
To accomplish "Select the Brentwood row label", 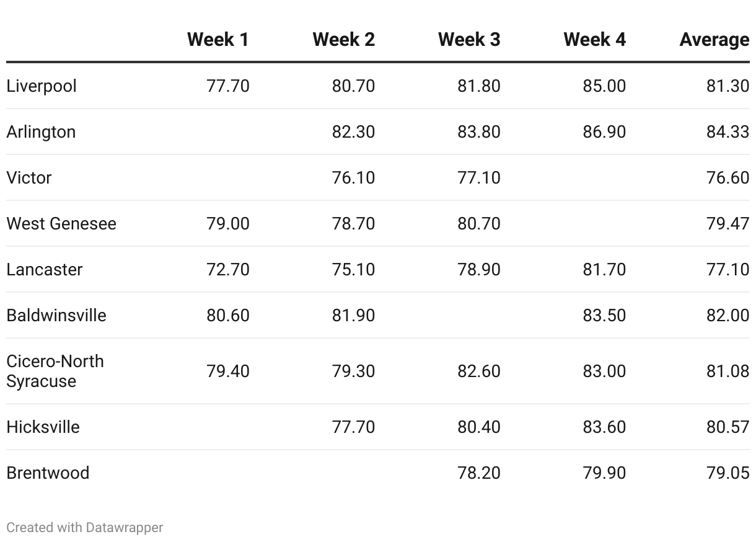I will [x=48, y=473].
